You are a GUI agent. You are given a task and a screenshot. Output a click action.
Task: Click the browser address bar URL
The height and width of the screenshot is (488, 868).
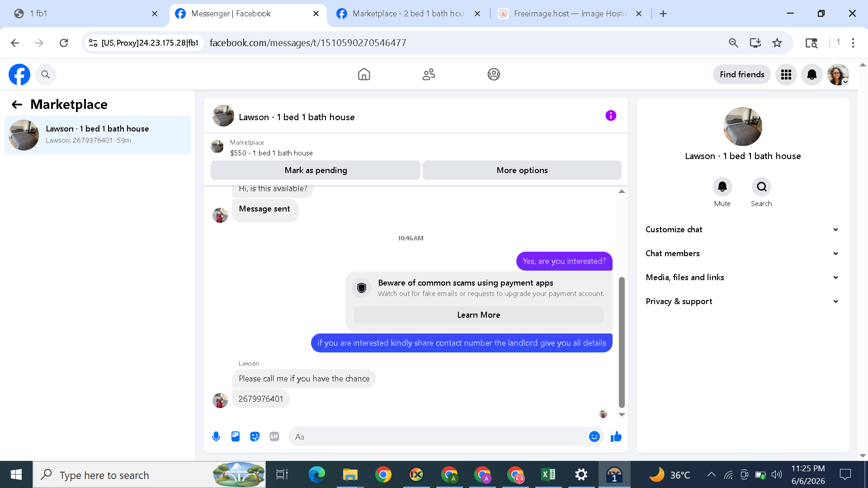[308, 43]
